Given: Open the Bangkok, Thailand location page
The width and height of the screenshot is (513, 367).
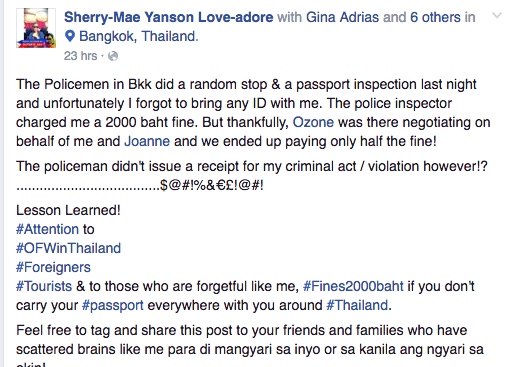Looking at the screenshot, I should click(x=138, y=36).
